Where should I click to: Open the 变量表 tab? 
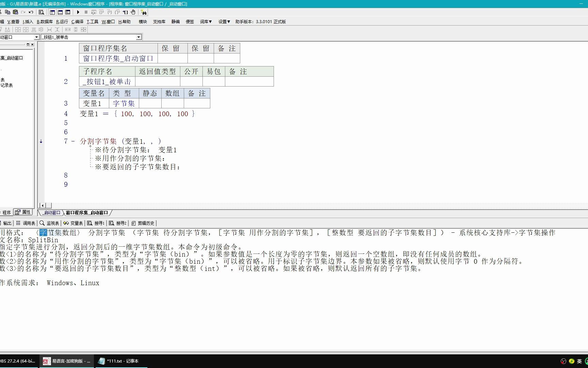click(73, 223)
